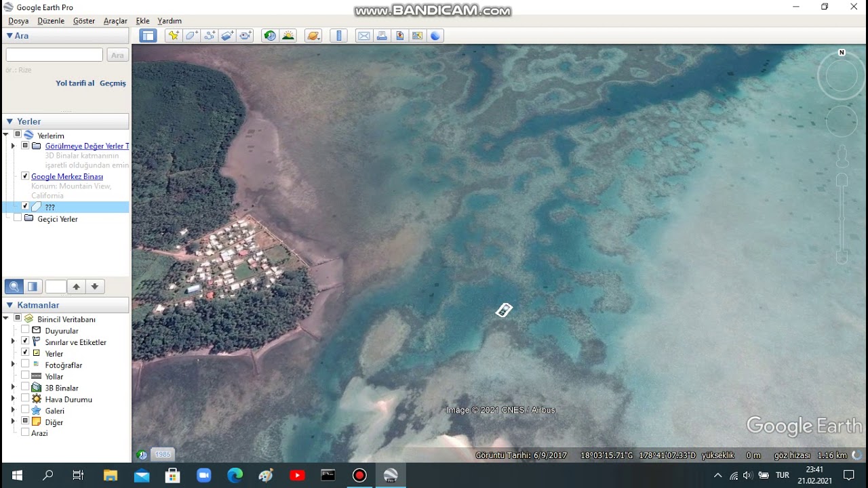
Task: Add a polygon from the toolbar
Action: pyautogui.click(x=191, y=36)
